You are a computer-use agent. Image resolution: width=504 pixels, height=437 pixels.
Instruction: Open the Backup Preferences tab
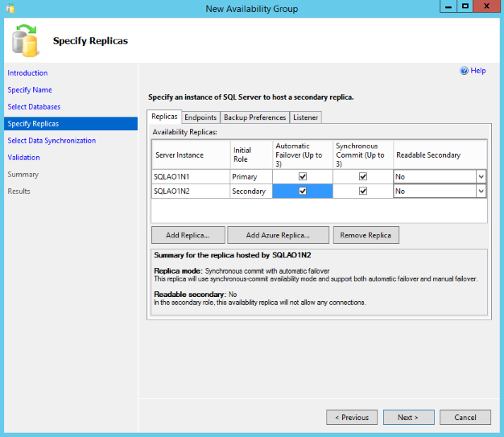pyautogui.click(x=254, y=117)
